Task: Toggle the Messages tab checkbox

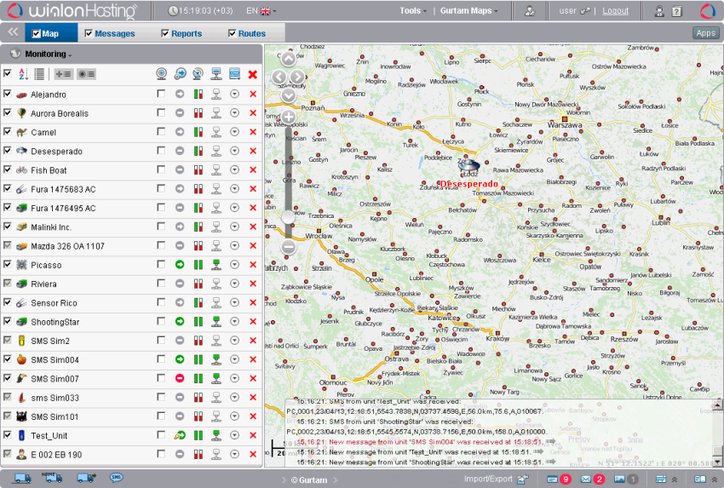Action: pyautogui.click(x=89, y=33)
